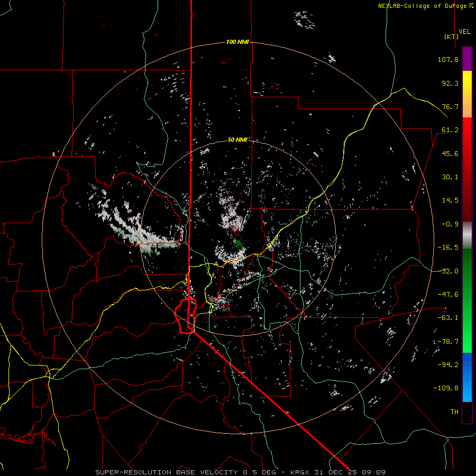The width and height of the screenshot is (476, 476).
Task: Click the 45.6 velocity scale value
Action: (x=450, y=153)
